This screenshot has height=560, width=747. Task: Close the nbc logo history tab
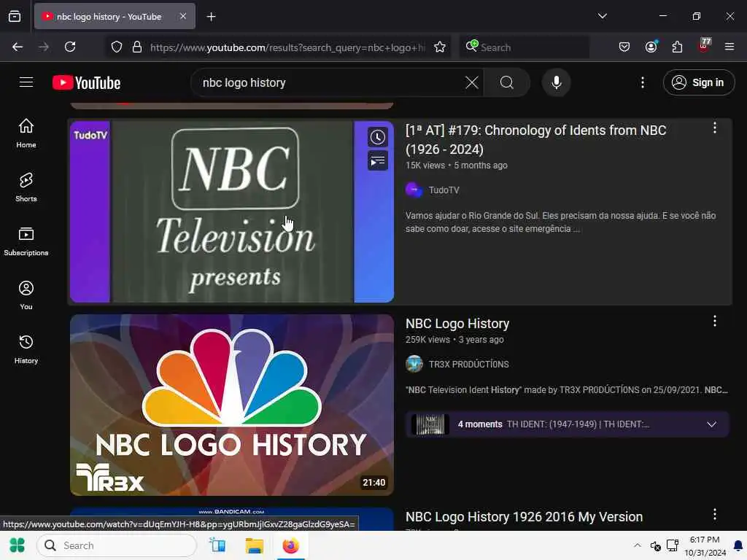coord(183,16)
